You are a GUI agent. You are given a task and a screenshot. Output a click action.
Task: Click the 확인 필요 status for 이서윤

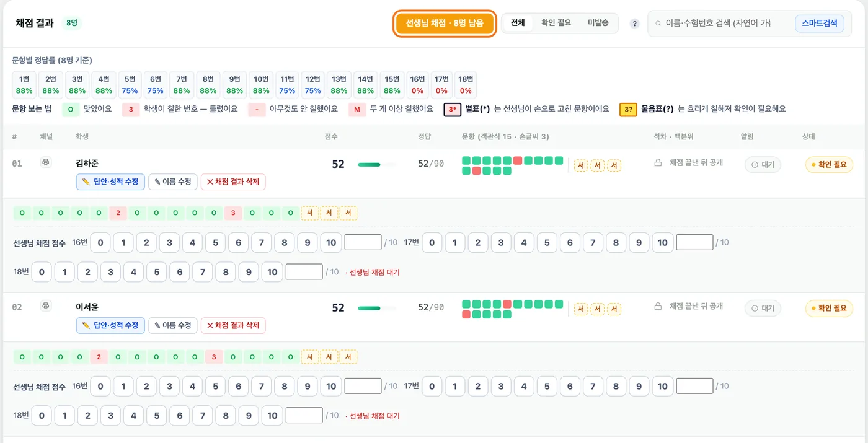829,309
